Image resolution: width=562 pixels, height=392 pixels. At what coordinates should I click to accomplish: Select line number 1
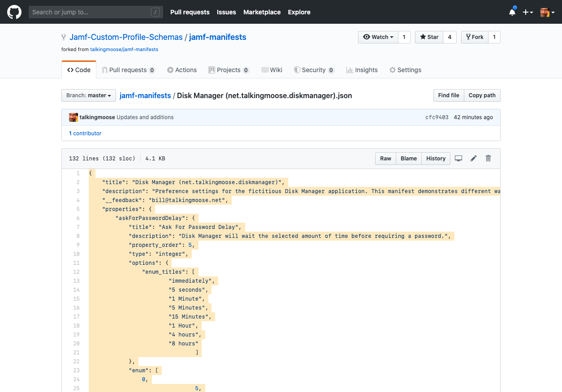[x=78, y=173]
